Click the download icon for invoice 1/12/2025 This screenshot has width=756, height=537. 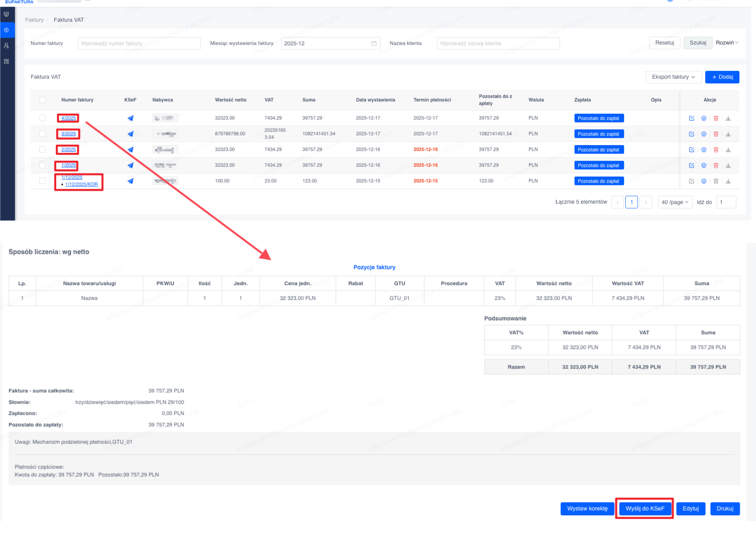tap(728, 181)
